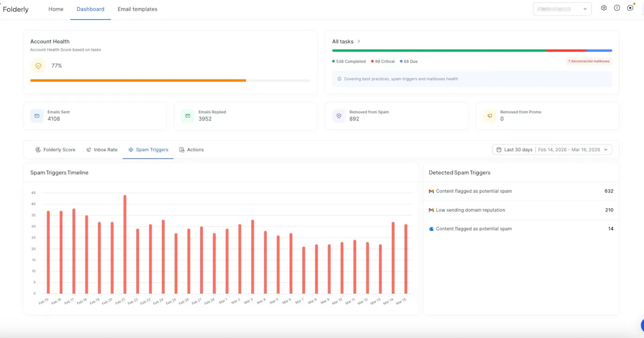Click Outlook icon in the 14 spam row
Image resolution: width=644 pixels, height=338 pixels.
point(431,229)
